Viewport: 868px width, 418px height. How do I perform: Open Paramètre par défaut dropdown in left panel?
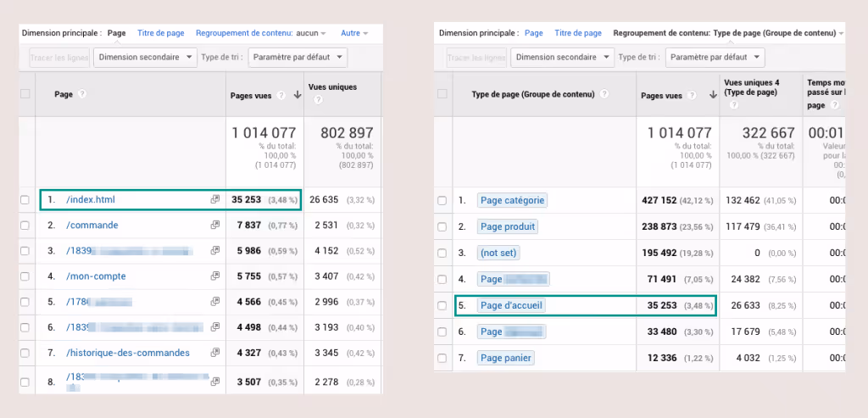pyautogui.click(x=298, y=57)
